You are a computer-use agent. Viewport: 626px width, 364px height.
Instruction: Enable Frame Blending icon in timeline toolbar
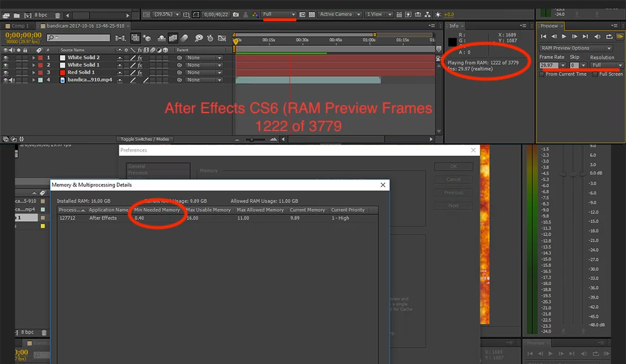(x=173, y=39)
